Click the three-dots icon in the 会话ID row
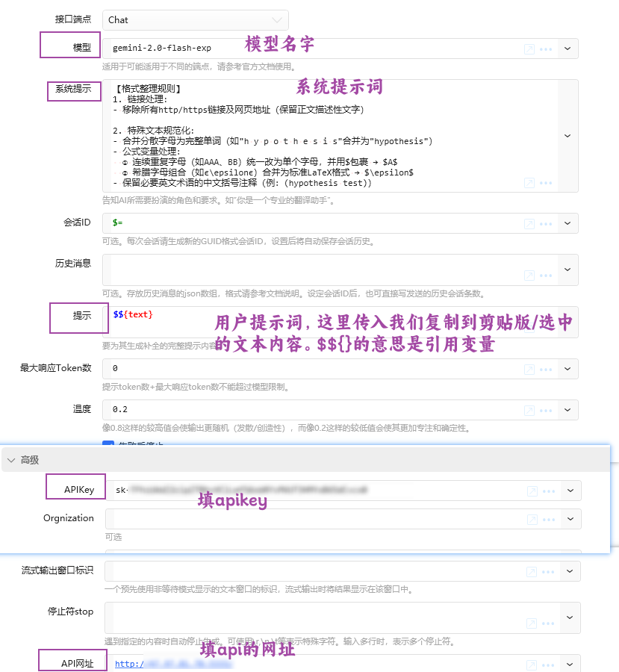The width and height of the screenshot is (619, 672). 546,224
